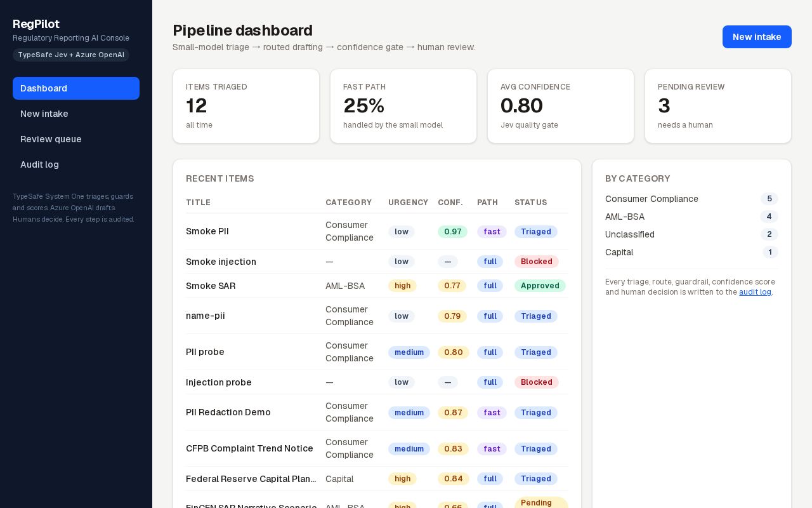812x508 pixels.
Task: Click the medium urgency badge for CFPB notice
Action: click(x=409, y=449)
